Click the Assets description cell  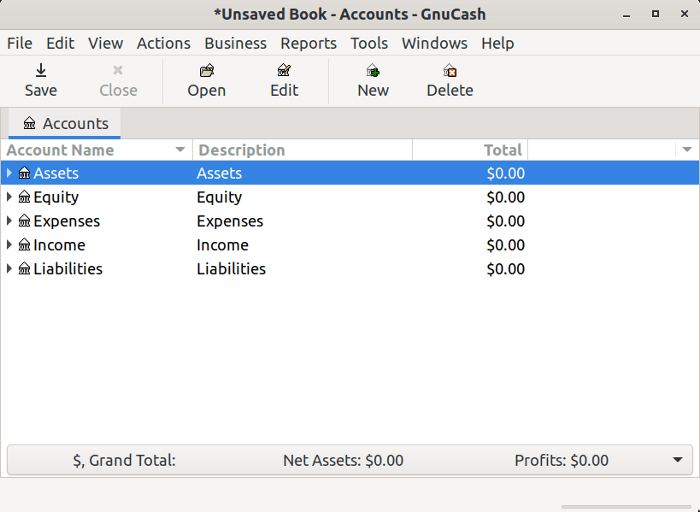(219, 173)
